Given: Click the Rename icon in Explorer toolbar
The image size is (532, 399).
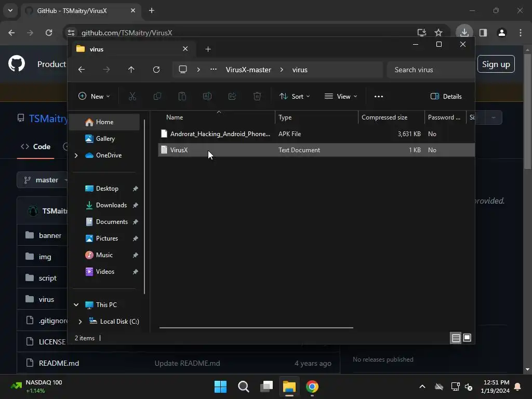Looking at the screenshot, I should pos(207,96).
